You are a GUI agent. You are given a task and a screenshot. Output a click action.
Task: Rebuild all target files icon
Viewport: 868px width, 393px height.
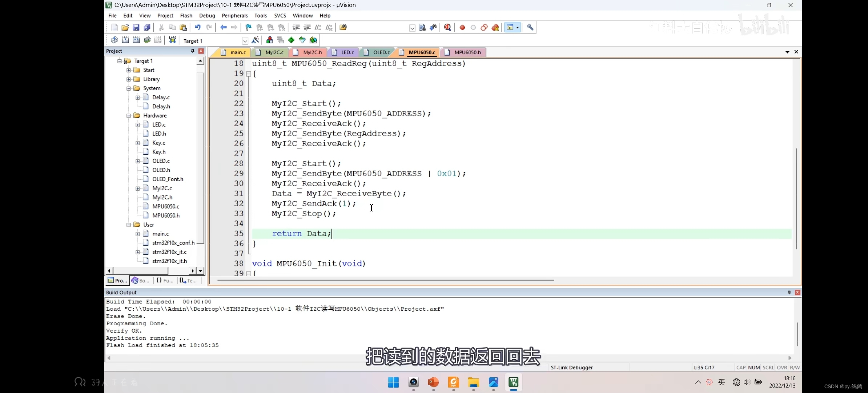coord(136,40)
